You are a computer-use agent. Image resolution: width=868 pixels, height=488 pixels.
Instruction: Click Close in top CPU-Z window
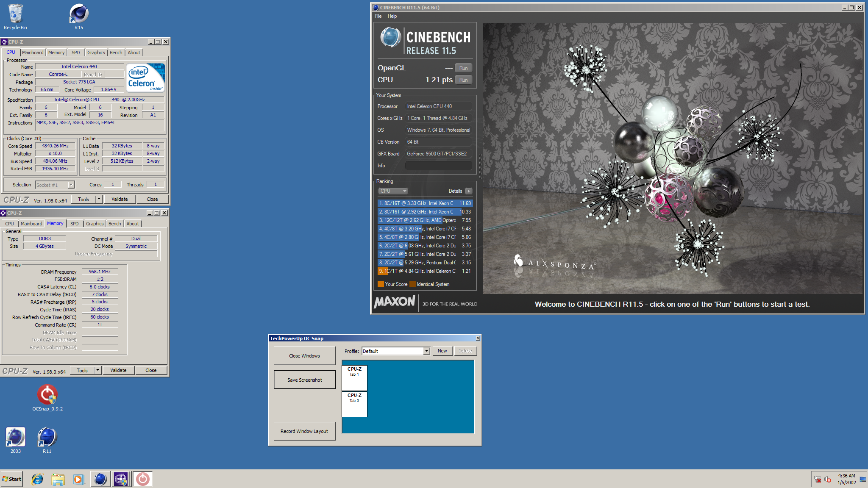tap(152, 199)
